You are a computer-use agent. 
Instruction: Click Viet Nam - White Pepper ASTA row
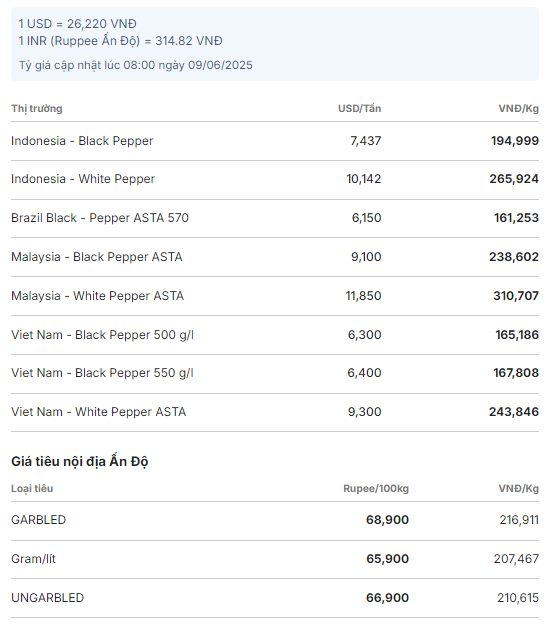pos(275,412)
